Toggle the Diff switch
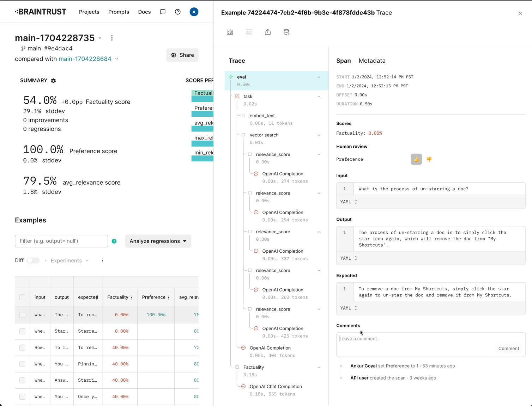532x406 pixels. tap(33, 260)
